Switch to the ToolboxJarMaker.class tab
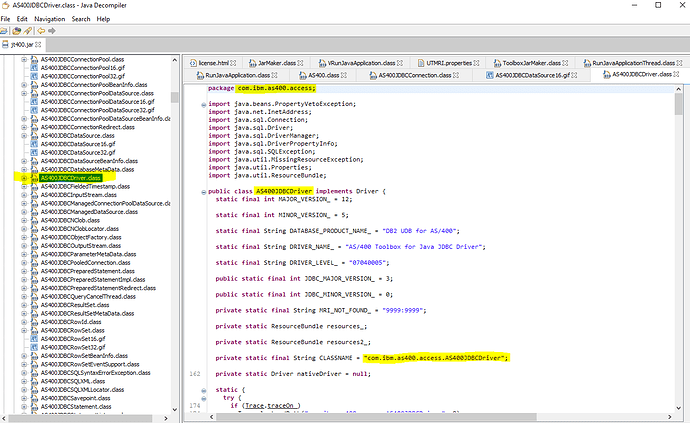This screenshot has height=423, width=690. pyautogui.click(x=531, y=63)
